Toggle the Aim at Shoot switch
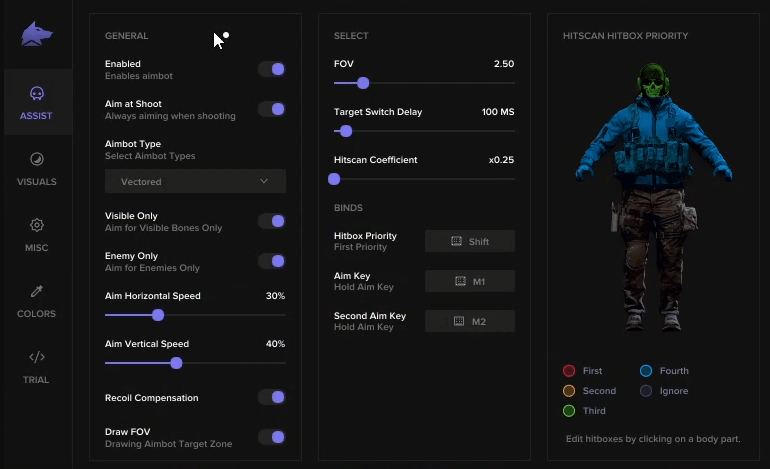This screenshot has height=469, width=770. 272,109
